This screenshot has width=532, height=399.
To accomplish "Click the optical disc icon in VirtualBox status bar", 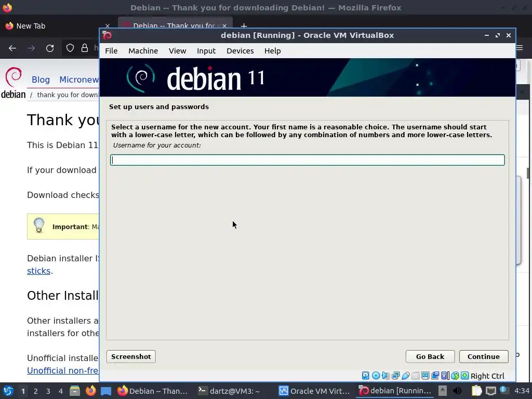I will tap(376, 376).
